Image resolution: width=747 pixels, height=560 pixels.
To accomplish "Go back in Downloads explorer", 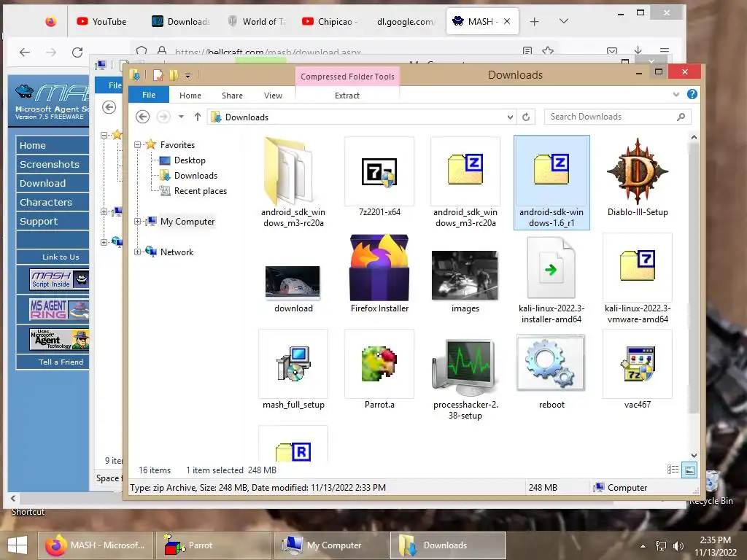I will 142,117.
